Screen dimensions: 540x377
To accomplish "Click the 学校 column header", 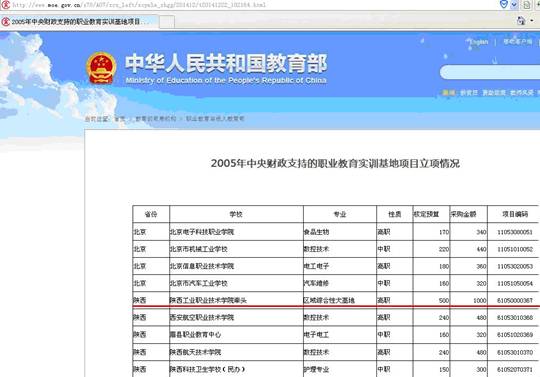I will 236,214.
